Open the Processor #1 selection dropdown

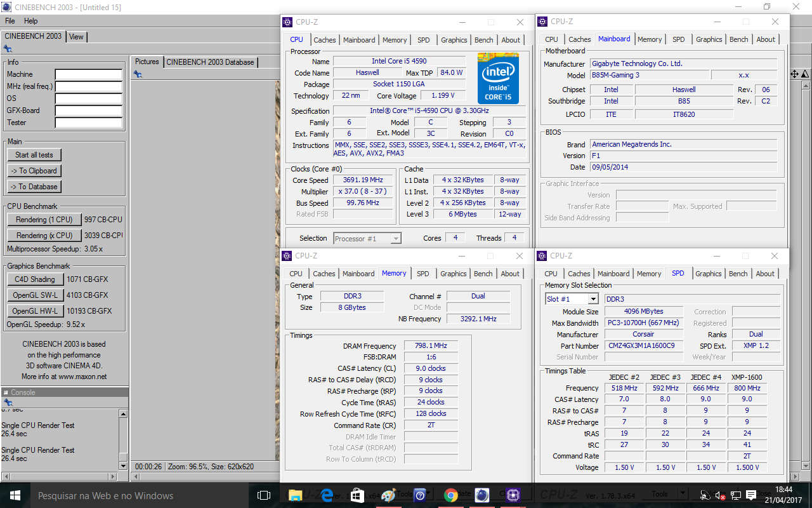[367, 239]
